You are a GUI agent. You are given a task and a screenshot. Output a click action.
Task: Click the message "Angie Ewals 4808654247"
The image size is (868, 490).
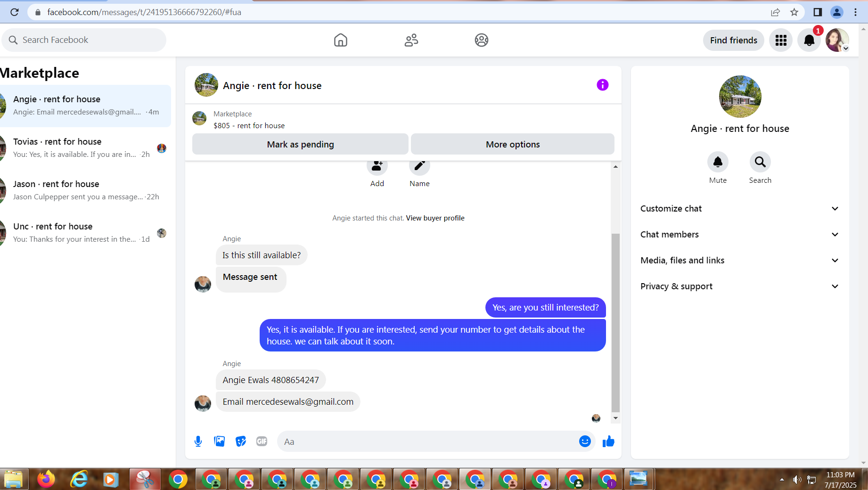coord(270,380)
